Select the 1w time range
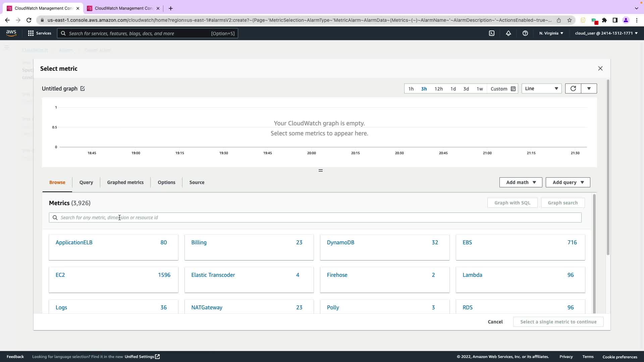Viewport: 644px width, 362px height. pos(480,89)
